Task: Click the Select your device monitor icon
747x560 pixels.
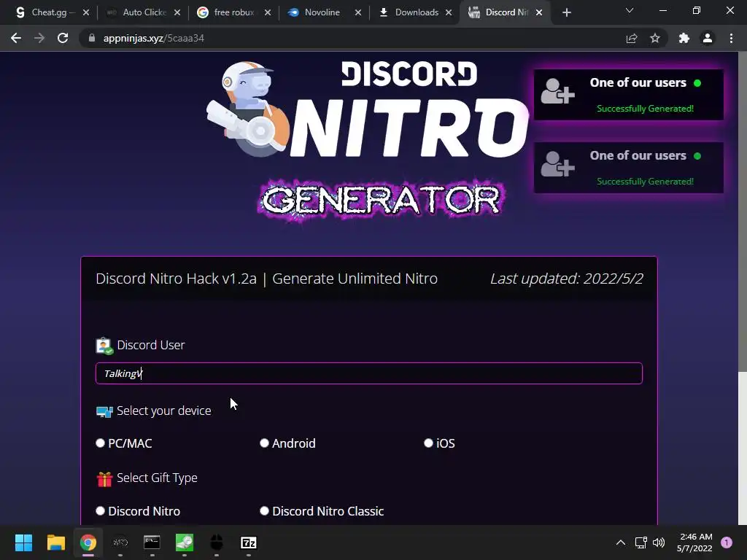Action: coord(104,411)
